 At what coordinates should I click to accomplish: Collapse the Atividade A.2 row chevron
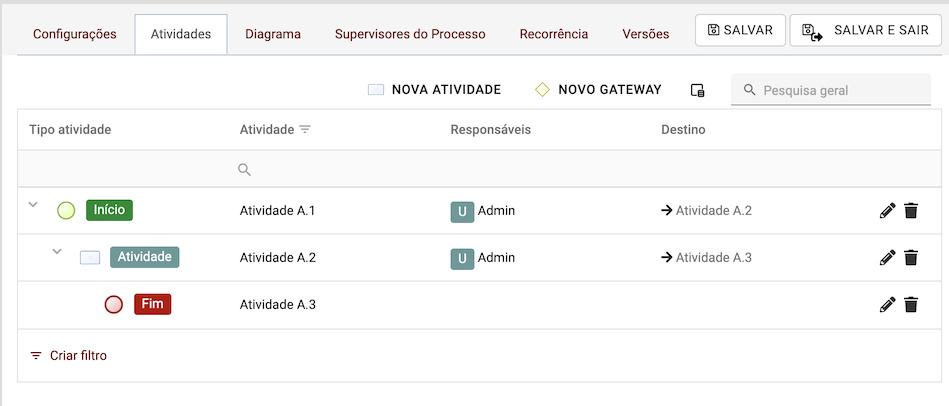pyautogui.click(x=57, y=252)
